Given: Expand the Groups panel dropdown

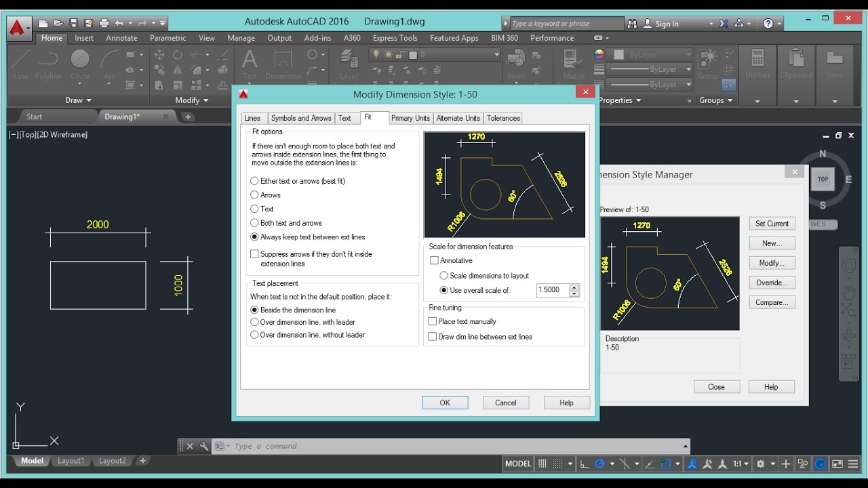Looking at the screenshot, I should [716, 100].
